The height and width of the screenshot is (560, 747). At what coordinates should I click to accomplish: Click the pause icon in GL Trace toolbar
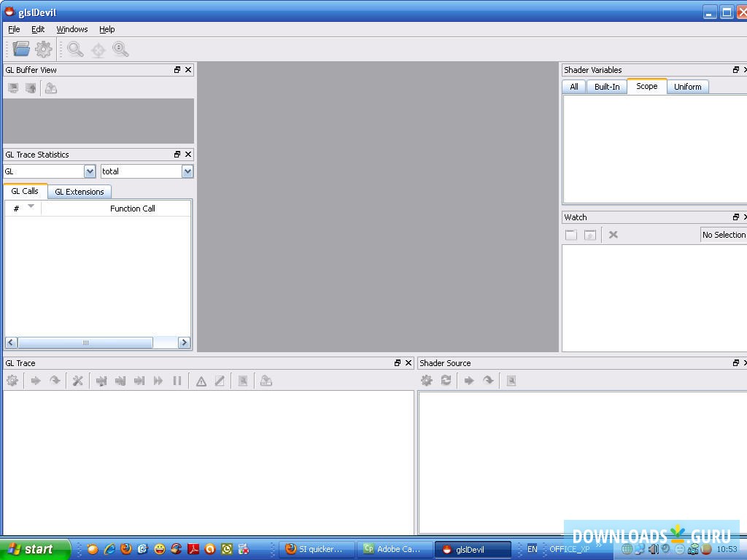177,381
